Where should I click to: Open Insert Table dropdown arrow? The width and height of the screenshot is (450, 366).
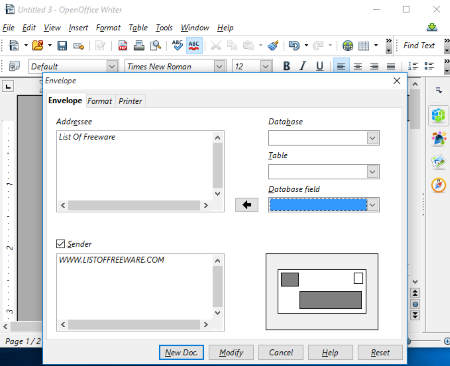click(x=376, y=45)
